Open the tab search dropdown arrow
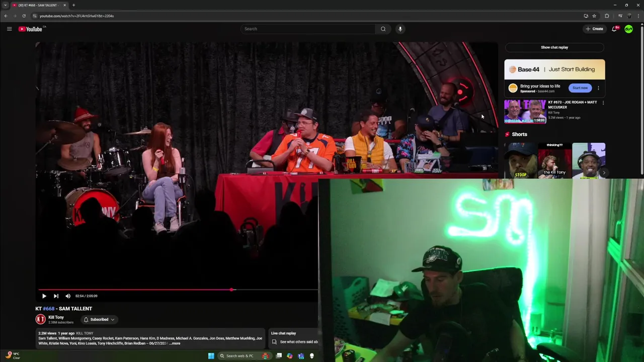The height and width of the screenshot is (362, 644). [5, 5]
